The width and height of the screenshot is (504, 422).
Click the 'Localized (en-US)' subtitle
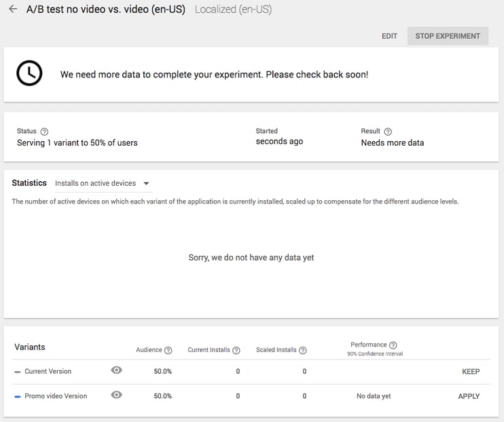(x=233, y=9)
